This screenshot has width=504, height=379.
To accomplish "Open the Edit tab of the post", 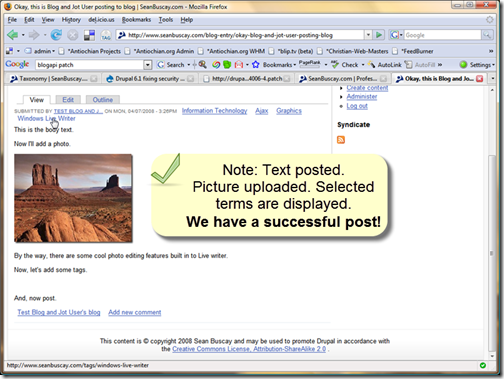I will click(68, 100).
